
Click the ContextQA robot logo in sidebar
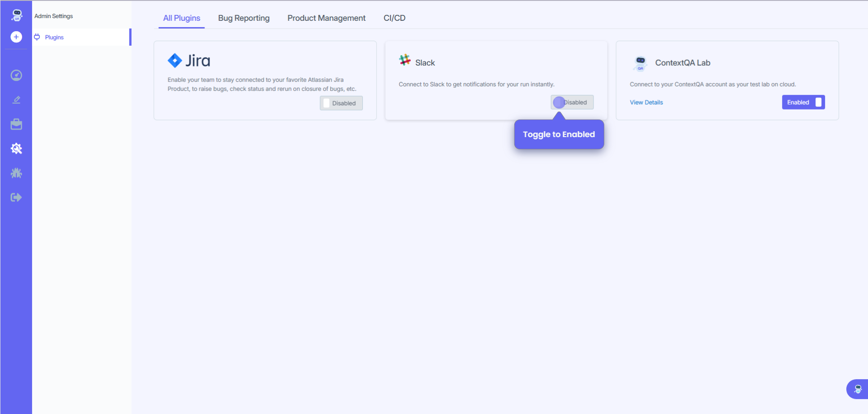[x=17, y=15]
